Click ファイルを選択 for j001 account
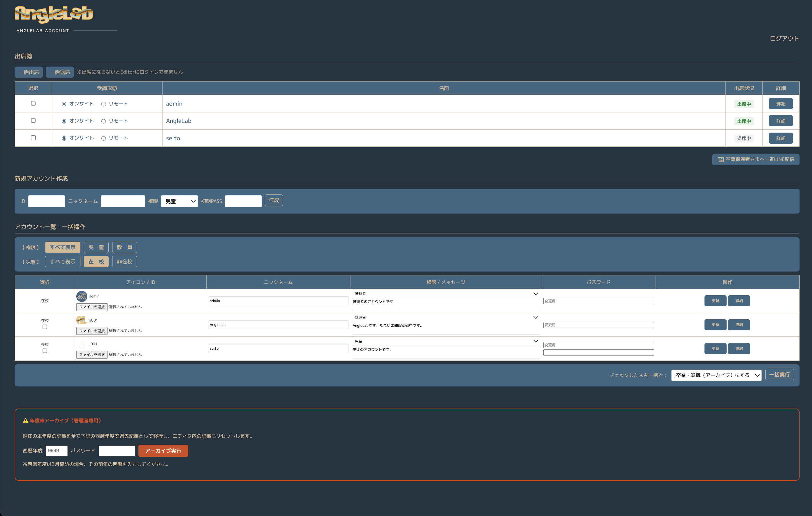Image resolution: width=812 pixels, height=516 pixels. [x=92, y=355]
